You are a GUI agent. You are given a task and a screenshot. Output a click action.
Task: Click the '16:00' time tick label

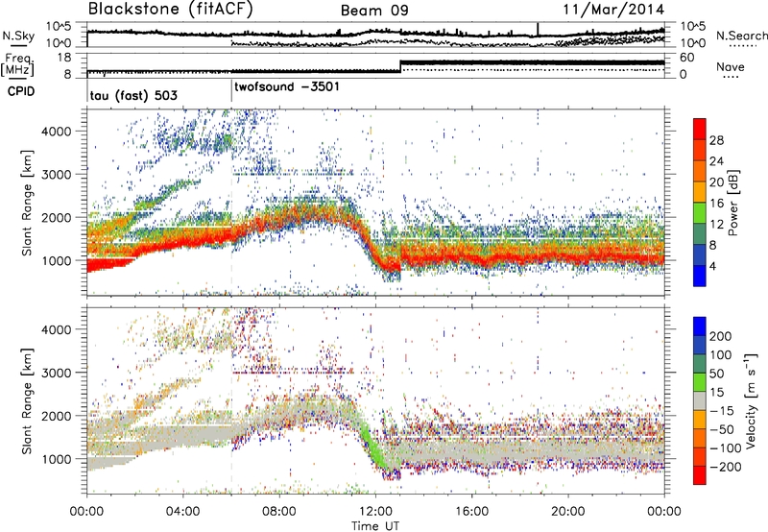[471, 512]
